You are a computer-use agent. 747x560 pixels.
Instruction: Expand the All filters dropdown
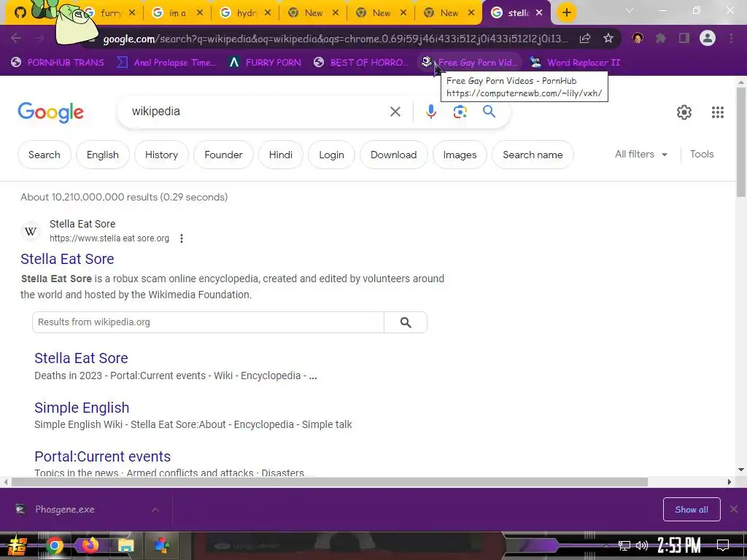[x=641, y=155]
